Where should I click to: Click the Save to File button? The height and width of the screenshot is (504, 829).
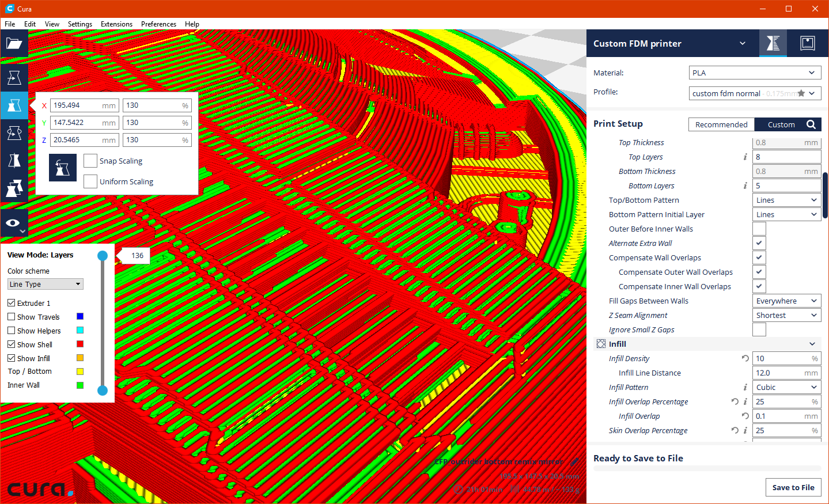[793, 487]
